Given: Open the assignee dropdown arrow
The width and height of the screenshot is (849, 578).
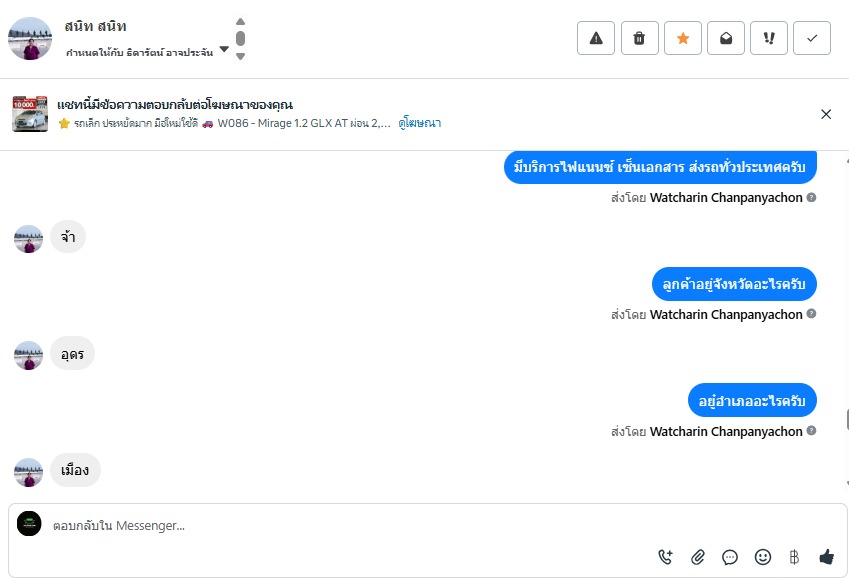Looking at the screenshot, I should point(224,49).
